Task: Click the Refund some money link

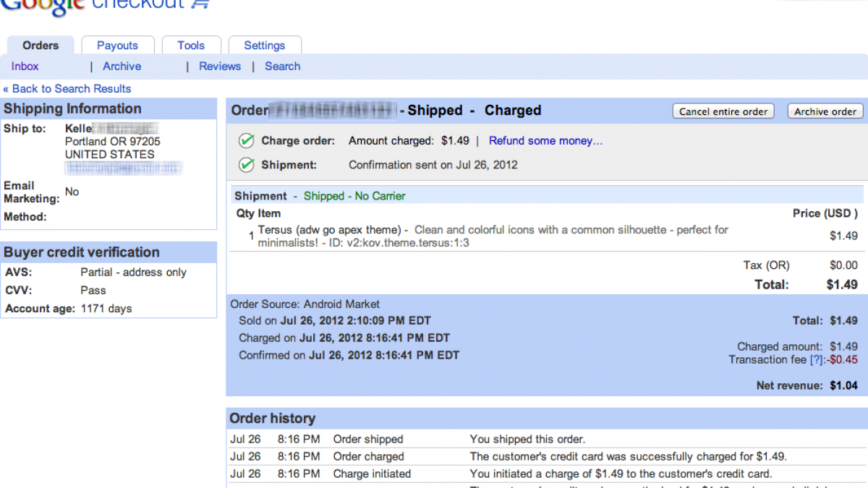Action: pos(545,141)
